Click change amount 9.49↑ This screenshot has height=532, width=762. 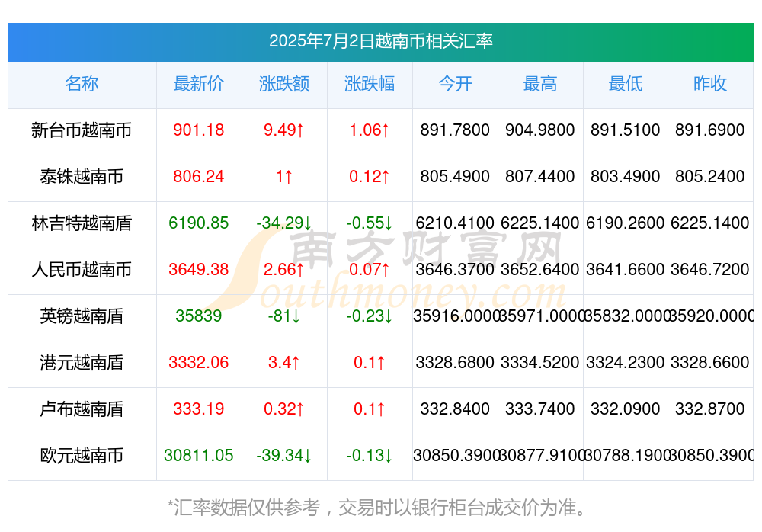coord(283,130)
